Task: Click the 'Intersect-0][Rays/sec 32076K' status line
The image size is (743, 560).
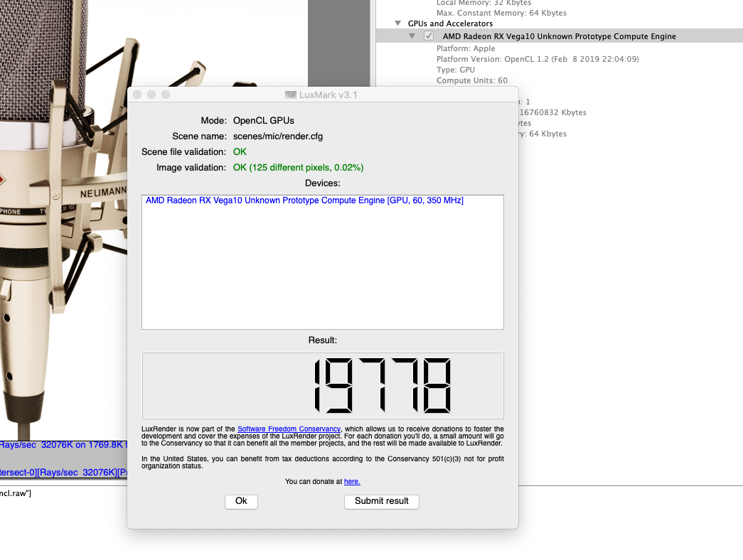Action: point(63,473)
